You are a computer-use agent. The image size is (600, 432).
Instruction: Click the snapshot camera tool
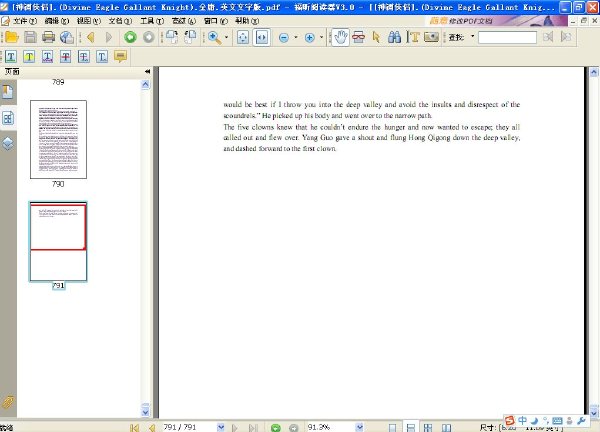(x=431, y=37)
